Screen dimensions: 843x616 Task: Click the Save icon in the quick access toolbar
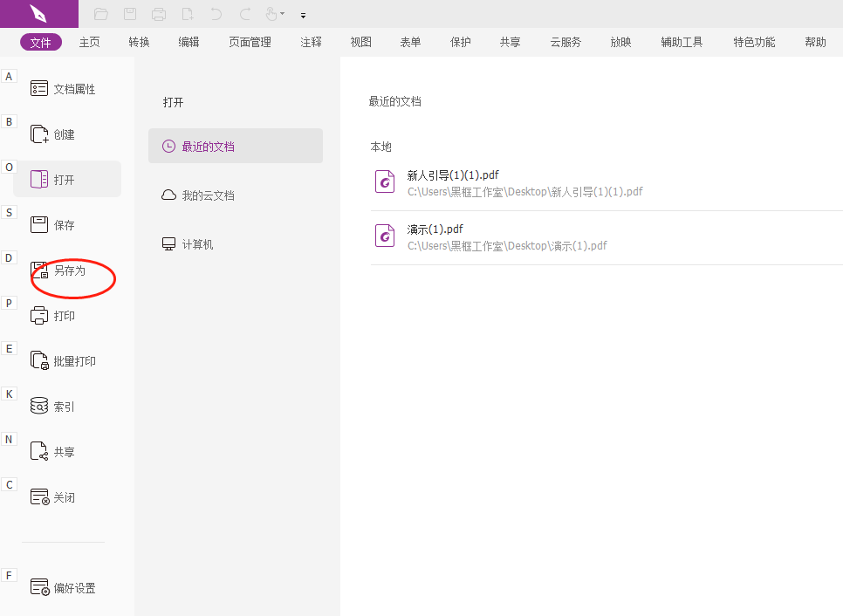click(x=131, y=14)
